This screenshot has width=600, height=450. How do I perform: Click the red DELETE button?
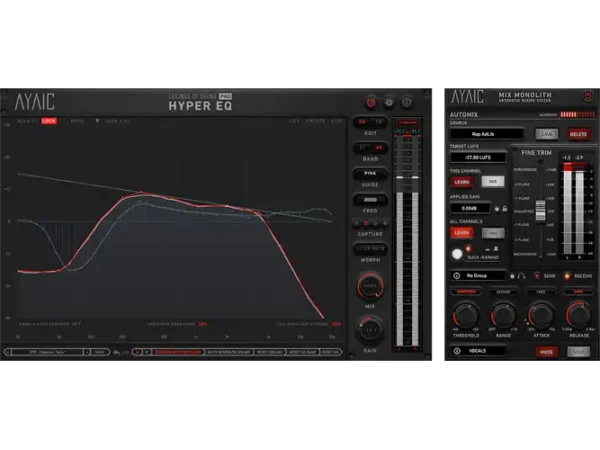click(578, 134)
